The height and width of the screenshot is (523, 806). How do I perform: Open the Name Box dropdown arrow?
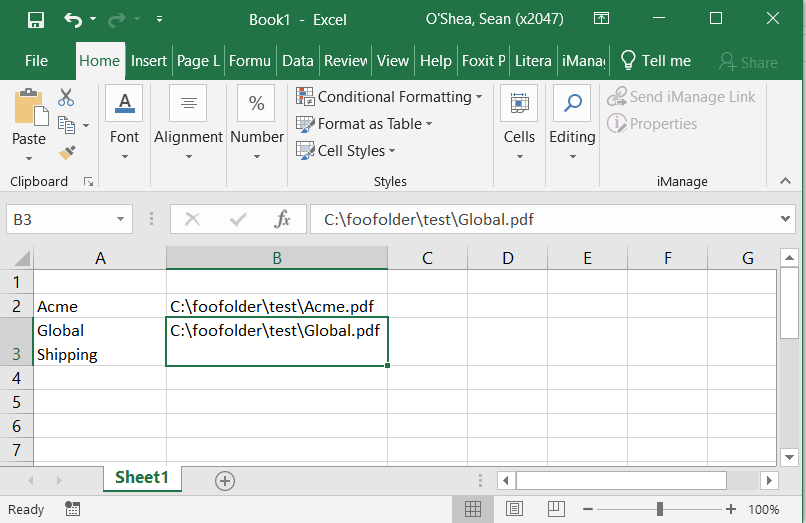[120, 220]
